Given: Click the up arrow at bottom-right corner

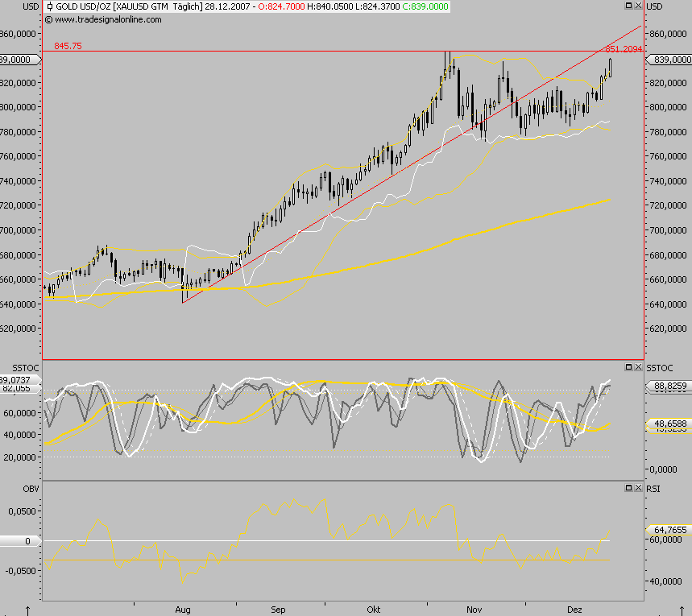Looking at the screenshot, I should point(680,610).
